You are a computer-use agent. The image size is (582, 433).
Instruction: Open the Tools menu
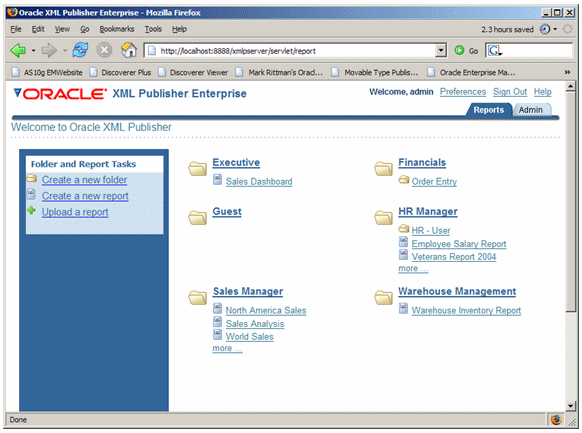click(x=153, y=29)
